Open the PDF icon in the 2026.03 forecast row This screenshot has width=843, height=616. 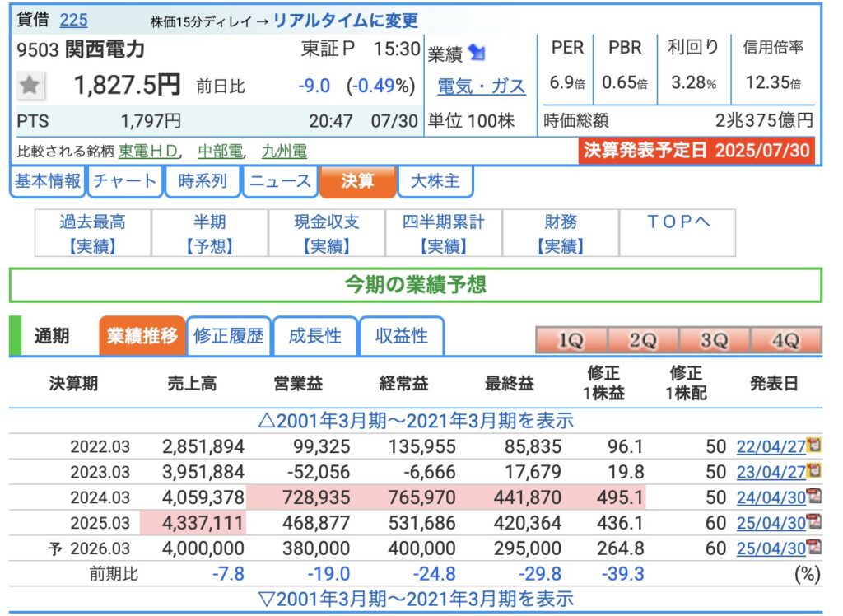(x=814, y=548)
